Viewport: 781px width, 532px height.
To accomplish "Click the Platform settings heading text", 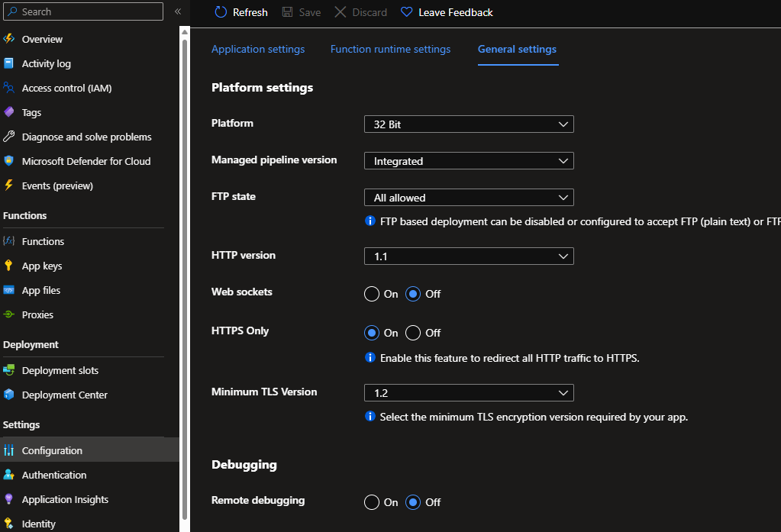I will pyautogui.click(x=262, y=87).
